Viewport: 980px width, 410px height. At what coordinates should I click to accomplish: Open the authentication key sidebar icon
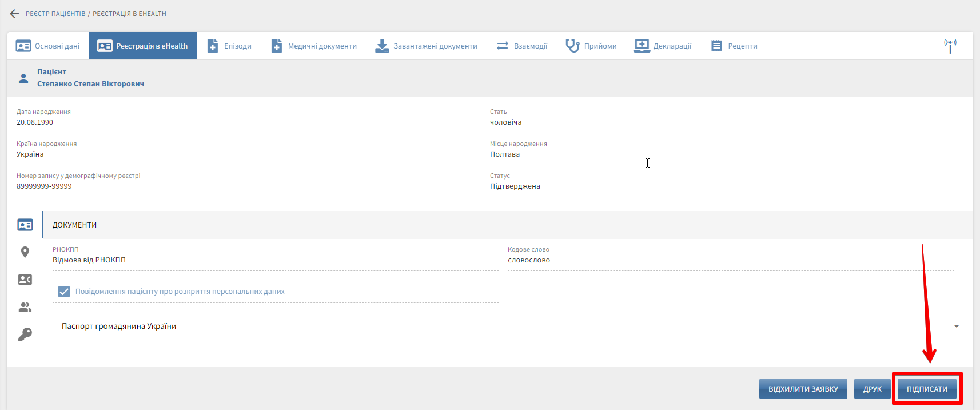[x=25, y=335]
